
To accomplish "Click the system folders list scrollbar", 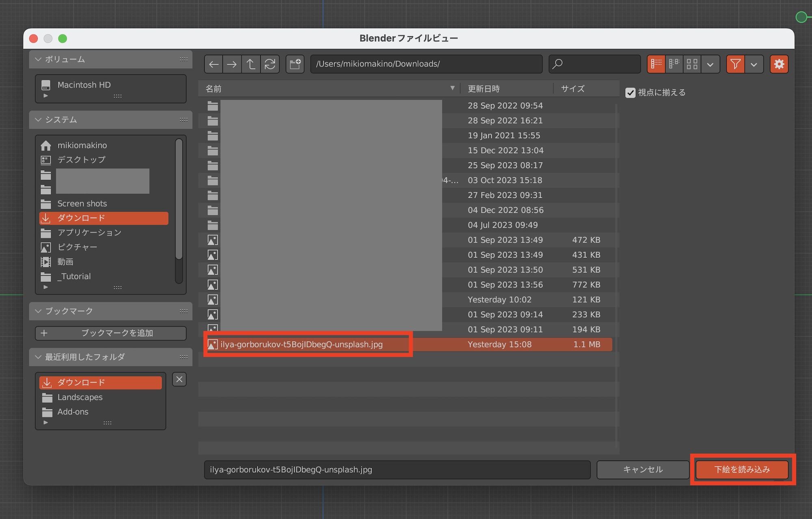I will (179, 199).
